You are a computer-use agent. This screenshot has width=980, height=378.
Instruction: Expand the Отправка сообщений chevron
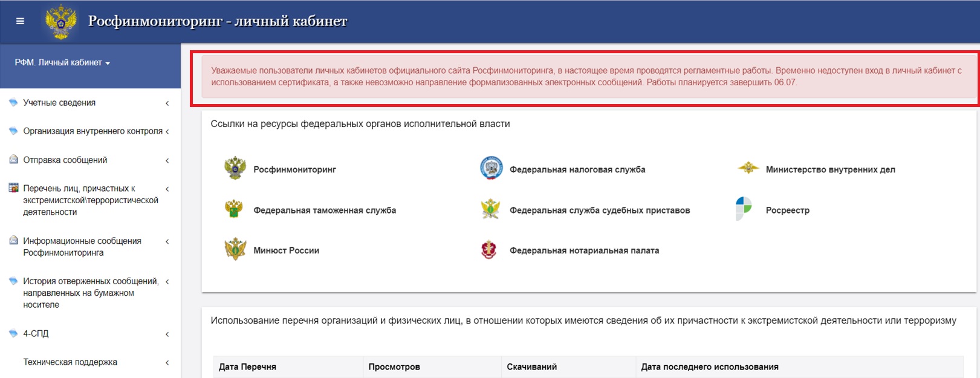(167, 161)
